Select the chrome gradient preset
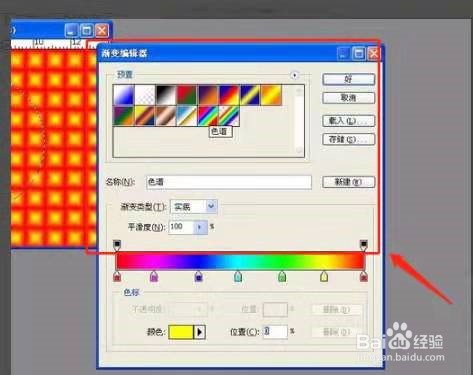The width and height of the screenshot is (473, 375). [187, 116]
